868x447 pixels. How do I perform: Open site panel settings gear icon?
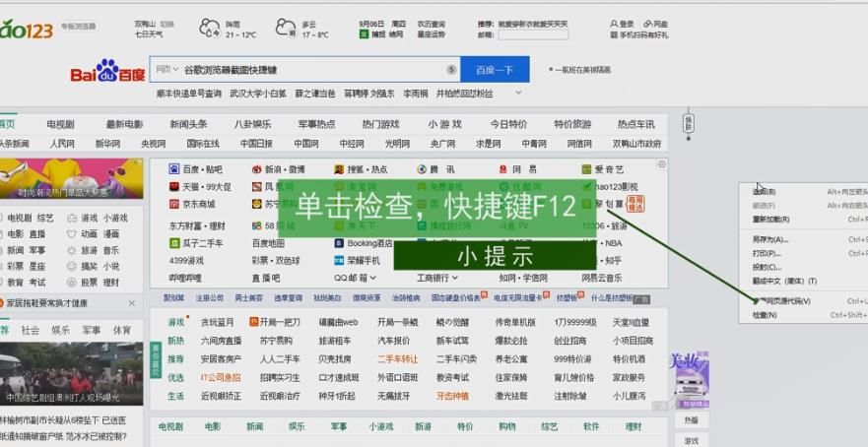pos(661,164)
